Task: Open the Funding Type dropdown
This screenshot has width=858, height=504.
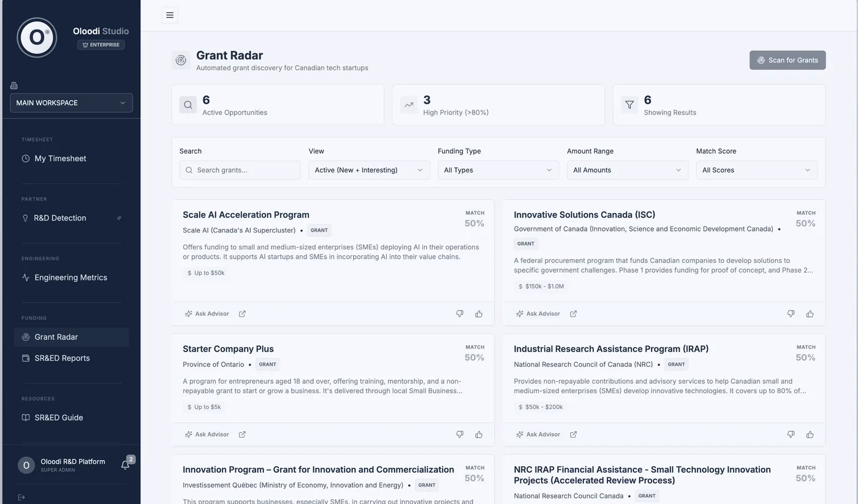Action: tap(498, 170)
